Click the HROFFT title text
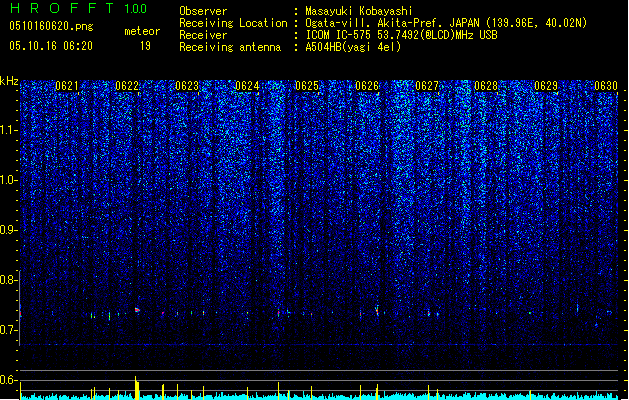629x400 pixels. (62, 8)
